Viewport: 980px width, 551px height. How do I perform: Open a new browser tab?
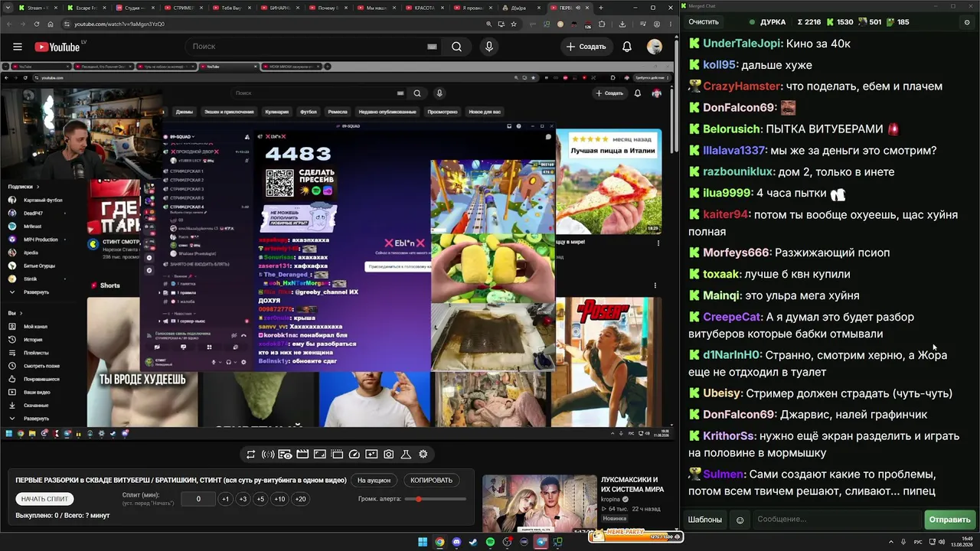pos(600,8)
